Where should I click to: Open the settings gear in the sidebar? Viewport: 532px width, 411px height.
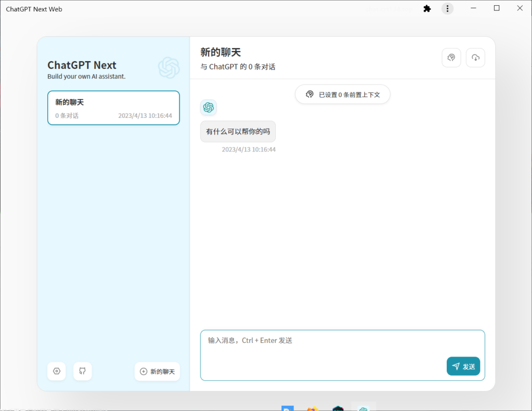click(x=56, y=371)
